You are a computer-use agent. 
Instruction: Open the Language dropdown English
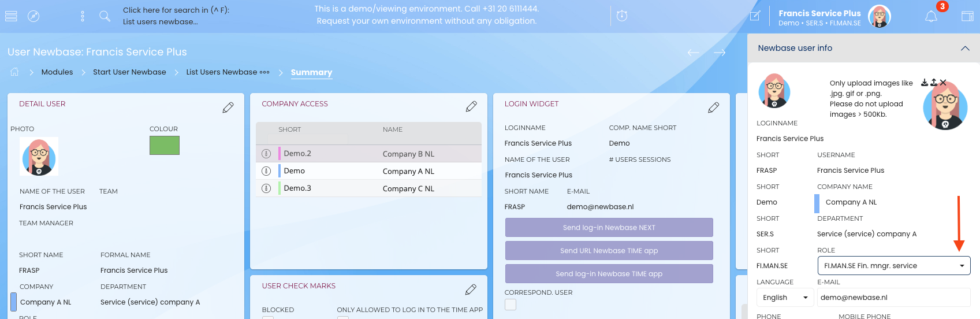click(785, 298)
